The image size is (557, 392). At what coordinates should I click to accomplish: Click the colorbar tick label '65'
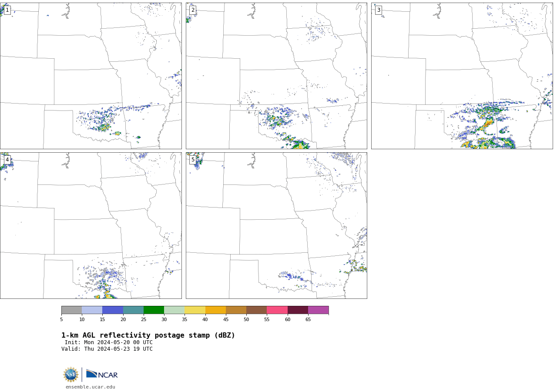click(308, 320)
